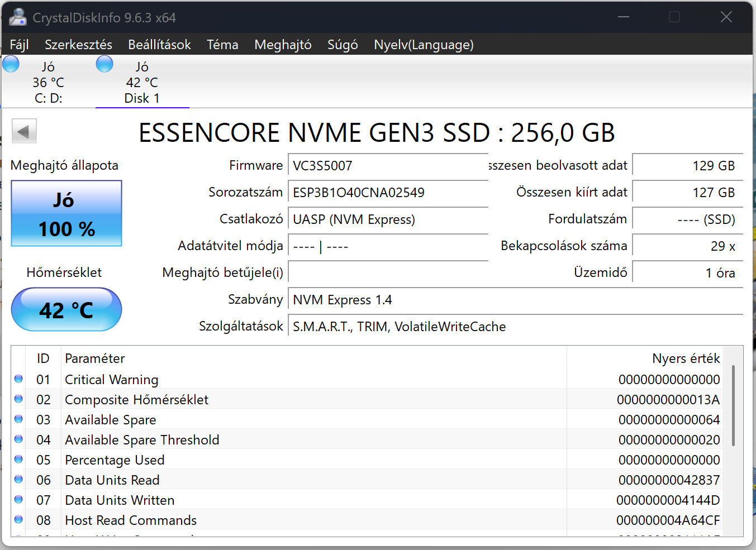The height and width of the screenshot is (550, 756).
Task: Open the Beállítások menu
Action: pos(159,45)
